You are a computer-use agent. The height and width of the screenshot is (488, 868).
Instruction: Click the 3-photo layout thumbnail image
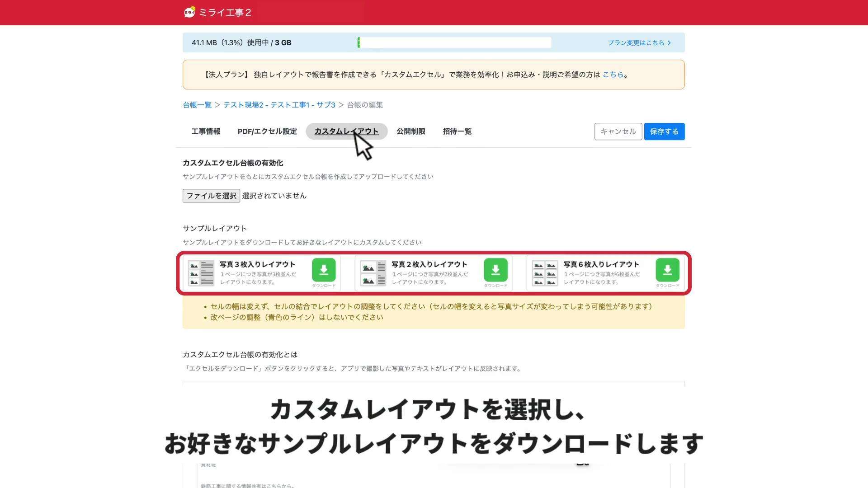point(201,273)
